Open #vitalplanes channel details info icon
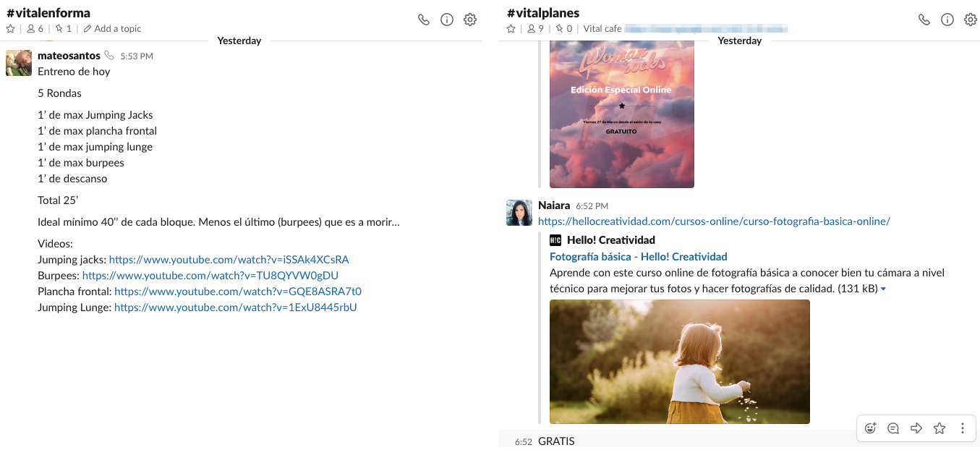 (x=947, y=20)
